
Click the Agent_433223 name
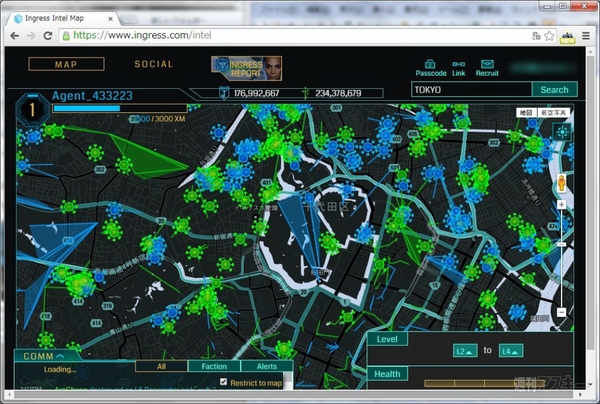tap(92, 96)
